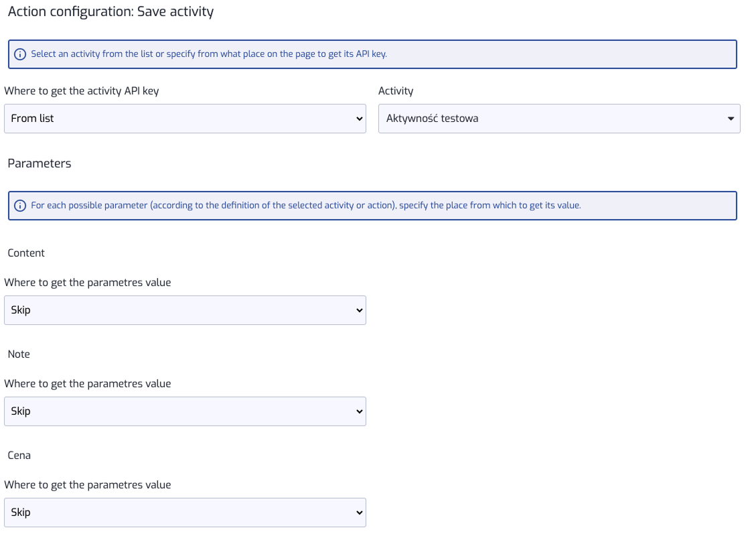This screenshot has height=540, width=756.
Task: Click the info icon in the Parameters banner
Action: tap(20, 206)
